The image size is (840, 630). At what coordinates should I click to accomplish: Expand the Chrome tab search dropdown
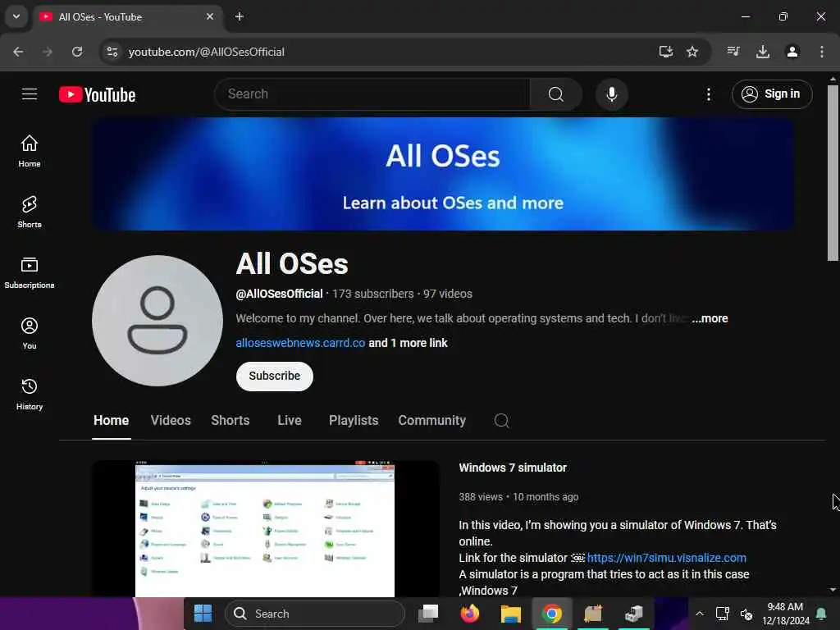tap(16, 16)
